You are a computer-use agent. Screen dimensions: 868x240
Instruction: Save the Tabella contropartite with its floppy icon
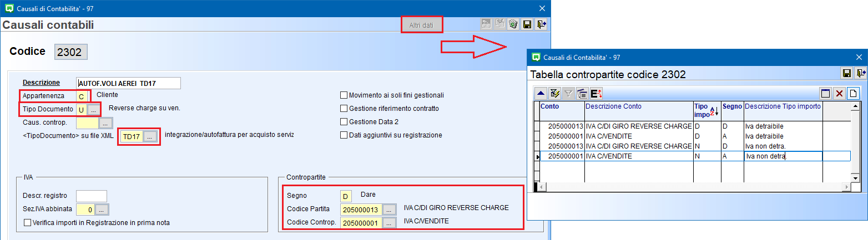tap(847, 74)
